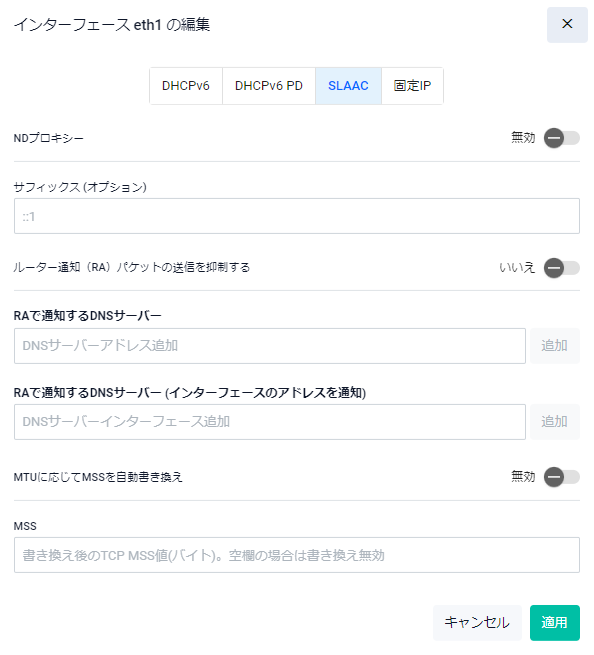
Task: Switch to the DHCPv6 tab
Action: (186, 86)
